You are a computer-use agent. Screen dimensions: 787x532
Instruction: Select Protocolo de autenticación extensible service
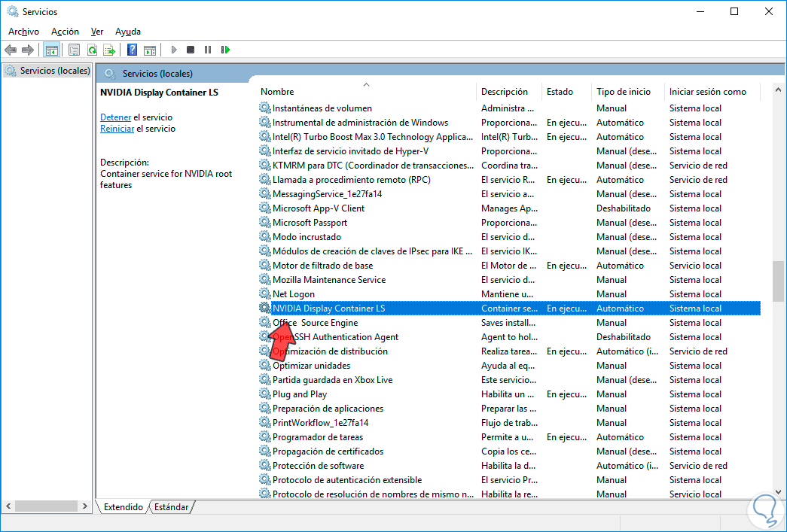pyautogui.click(x=509, y=479)
